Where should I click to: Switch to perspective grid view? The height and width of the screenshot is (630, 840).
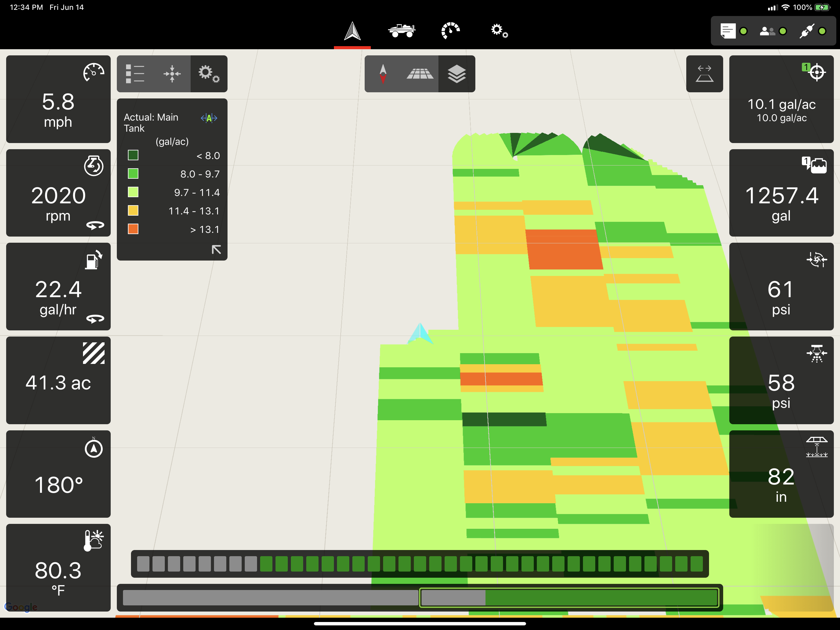tap(420, 74)
